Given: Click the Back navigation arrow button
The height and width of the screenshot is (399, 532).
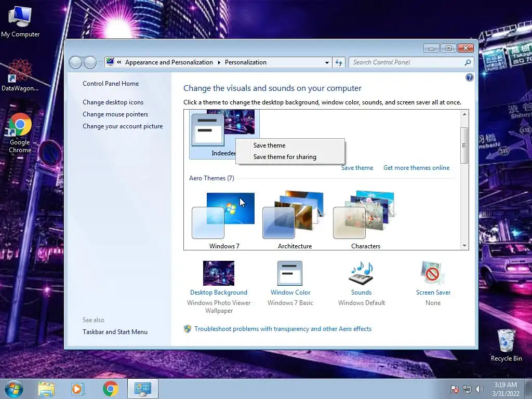Looking at the screenshot, I should coord(75,62).
